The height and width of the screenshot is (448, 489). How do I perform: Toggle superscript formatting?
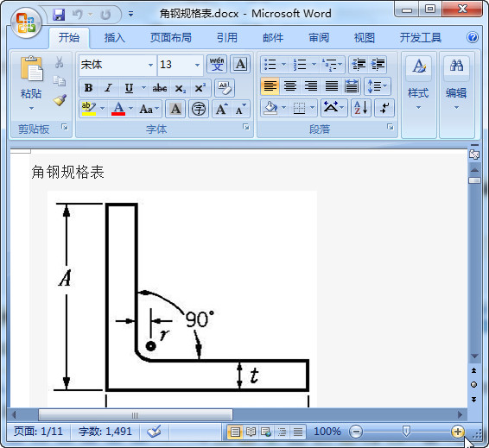(200, 88)
